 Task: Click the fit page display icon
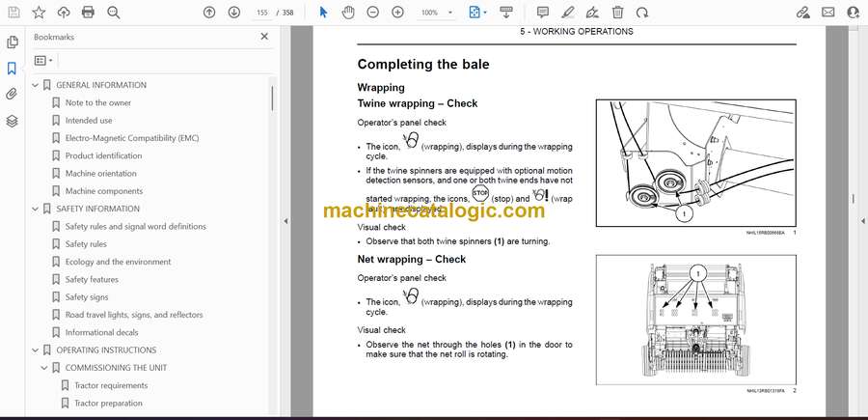click(x=475, y=13)
